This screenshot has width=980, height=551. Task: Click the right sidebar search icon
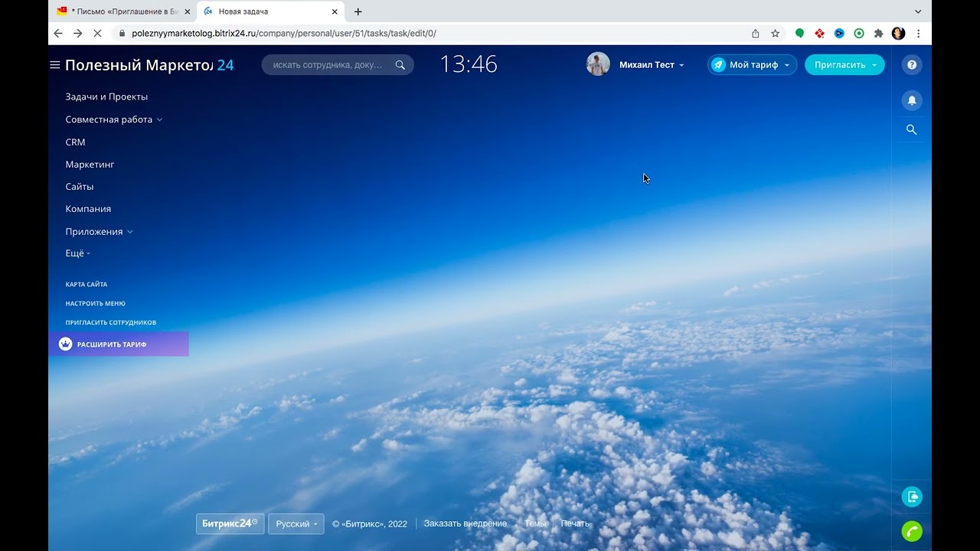(911, 130)
